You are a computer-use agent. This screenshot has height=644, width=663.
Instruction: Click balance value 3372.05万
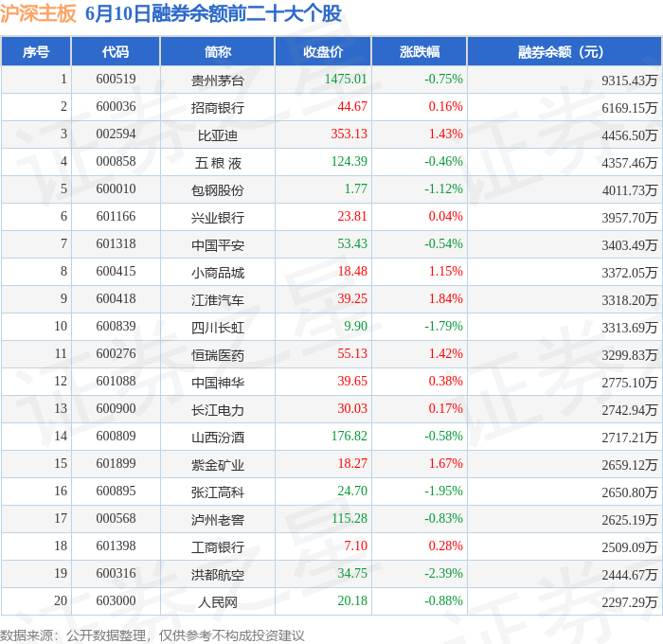630,273
